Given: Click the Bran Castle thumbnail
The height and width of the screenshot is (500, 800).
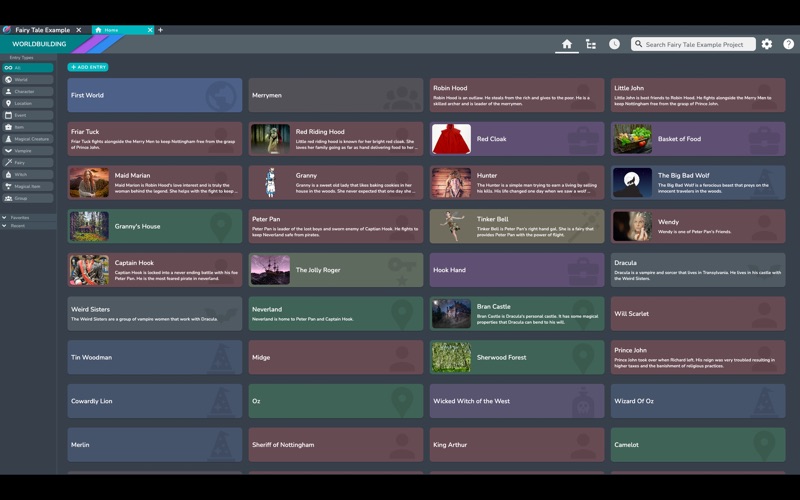Looking at the screenshot, I should [x=452, y=314].
